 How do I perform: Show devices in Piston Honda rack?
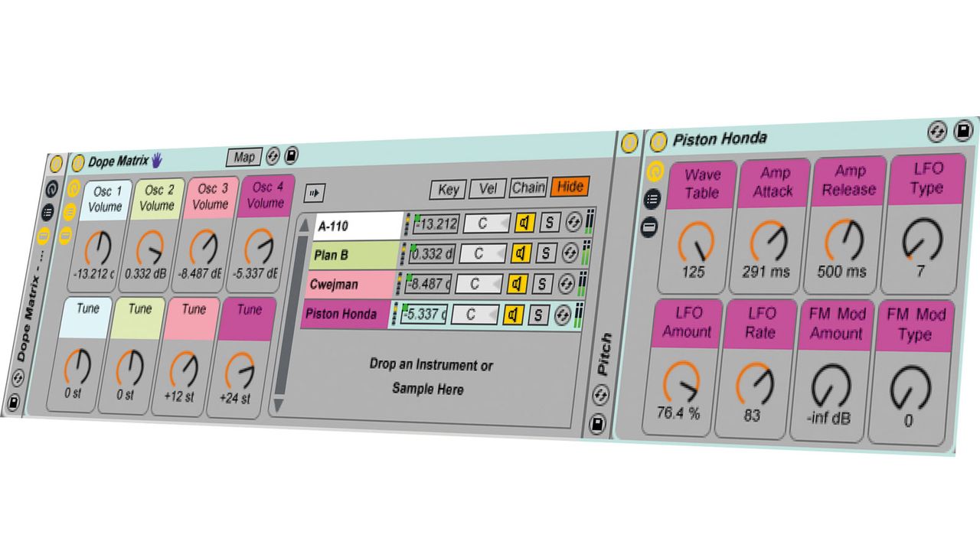[649, 227]
